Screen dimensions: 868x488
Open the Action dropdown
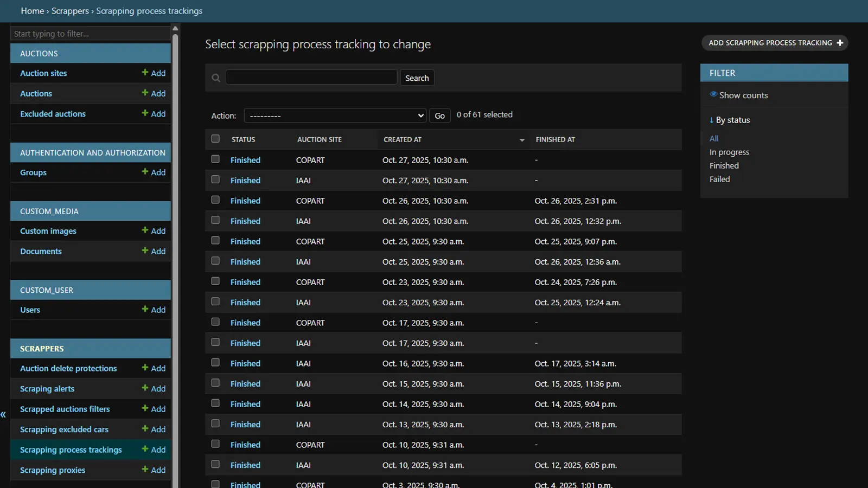click(x=335, y=115)
